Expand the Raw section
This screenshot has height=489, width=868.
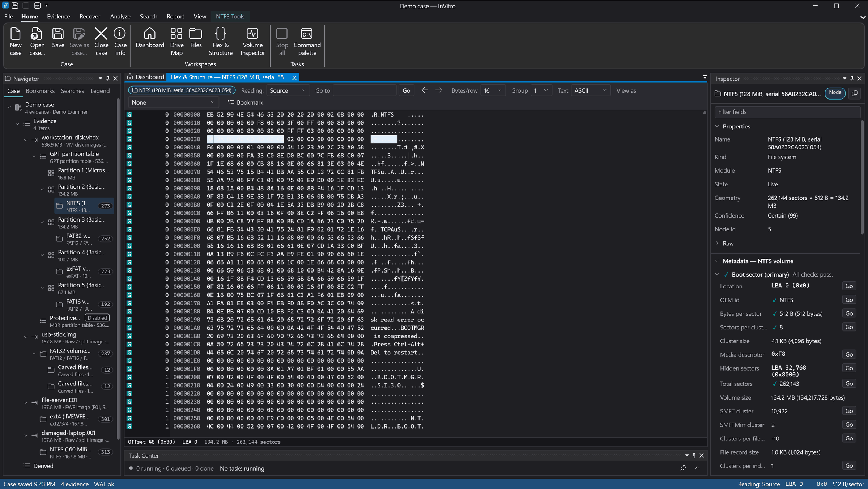coord(717,243)
